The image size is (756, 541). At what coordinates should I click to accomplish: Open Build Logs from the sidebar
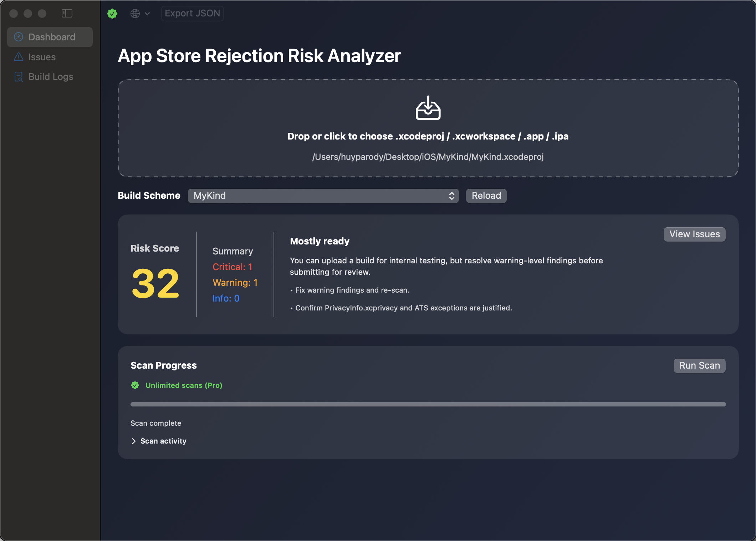pyautogui.click(x=51, y=76)
